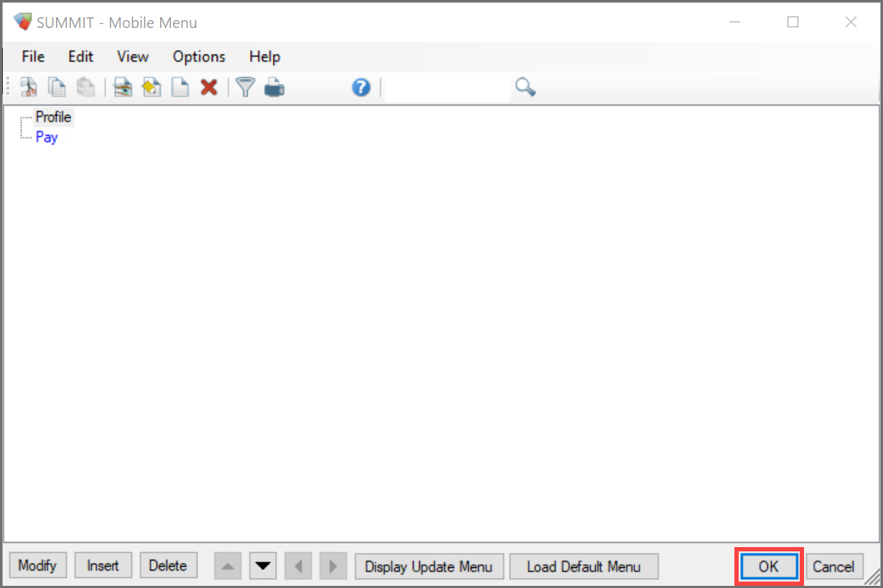The width and height of the screenshot is (883, 588).
Task: Click the red X delete icon
Action: [209, 88]
